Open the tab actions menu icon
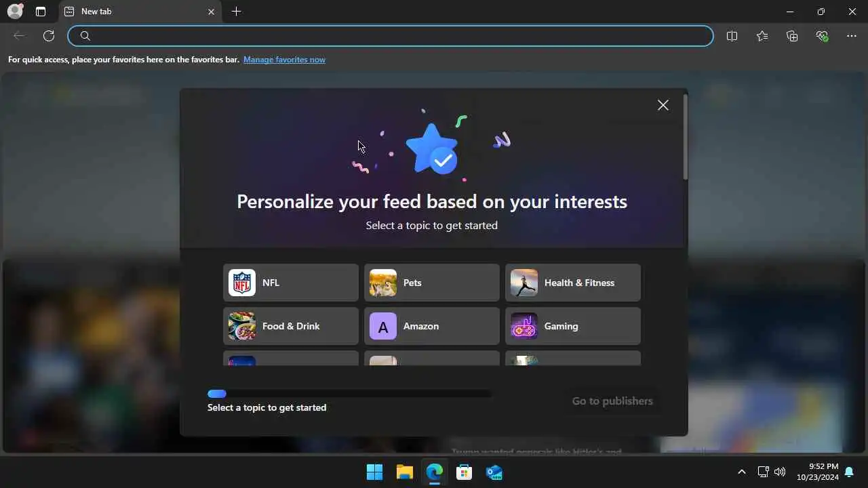Screen dimensions: 868x488 (41, 12)
